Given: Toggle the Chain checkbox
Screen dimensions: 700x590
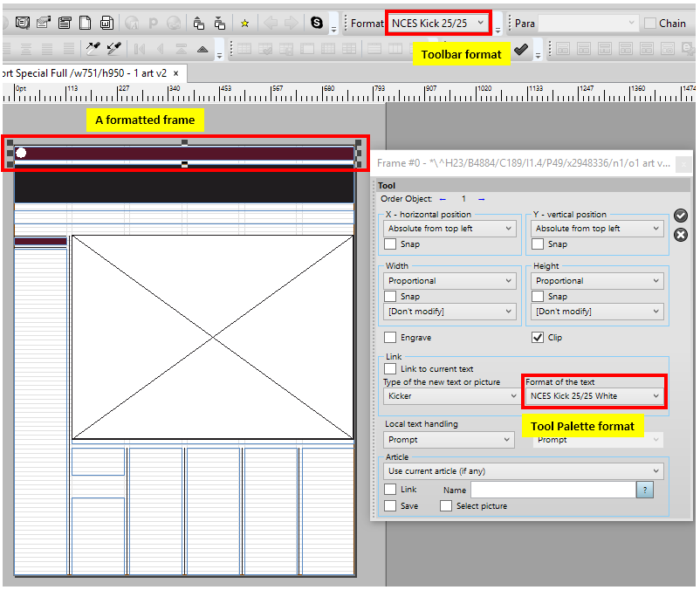Looking at the screenshot, I should point(650,24).
